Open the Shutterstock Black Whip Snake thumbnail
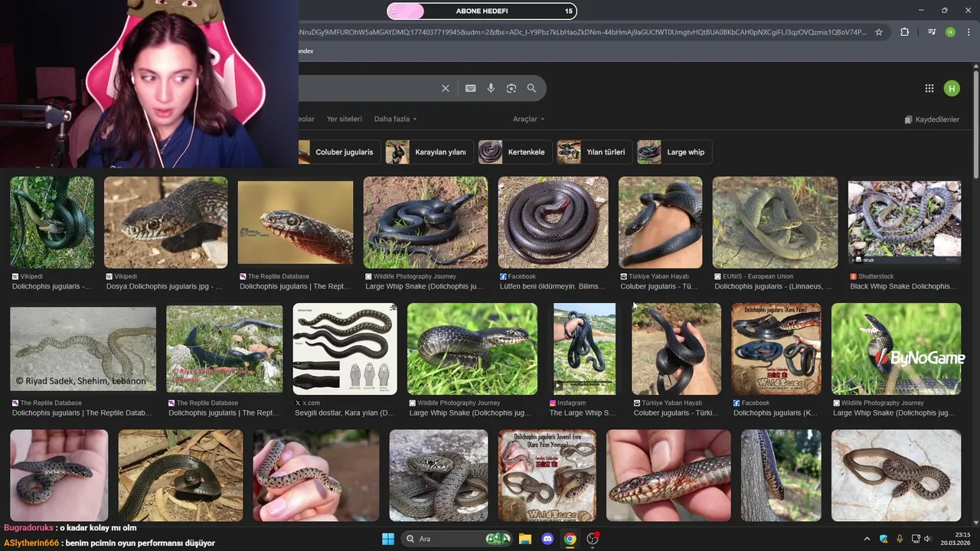This screenshot has height=551, width=980. tap(904, 223)
